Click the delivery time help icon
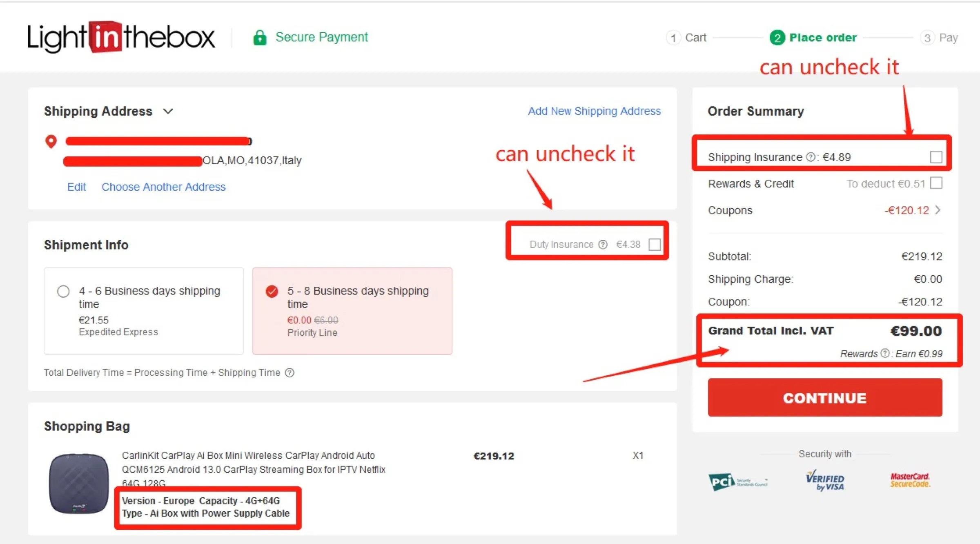980x544 pixels. click(x=290, y=372)
